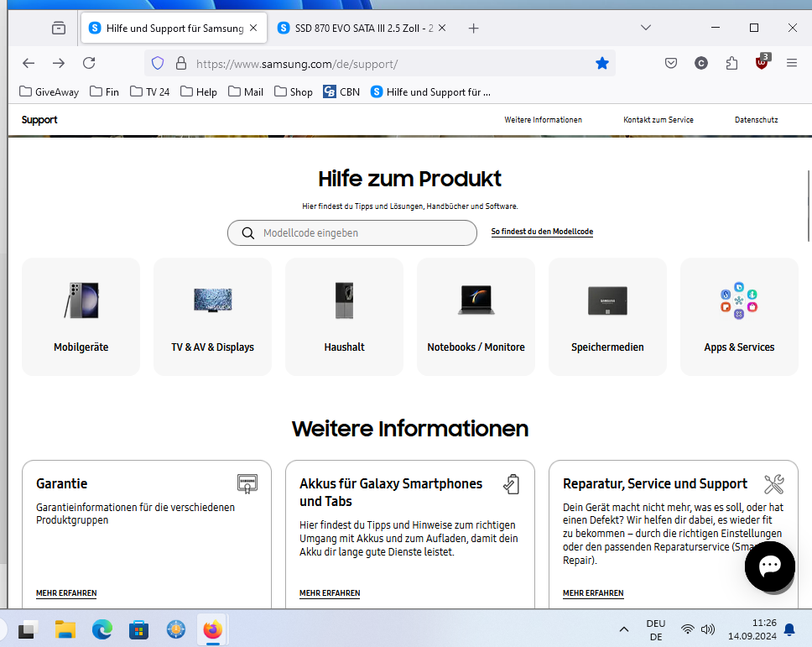
Task: Click the page vertical scrollbar thumb
Action: (809, 206)
